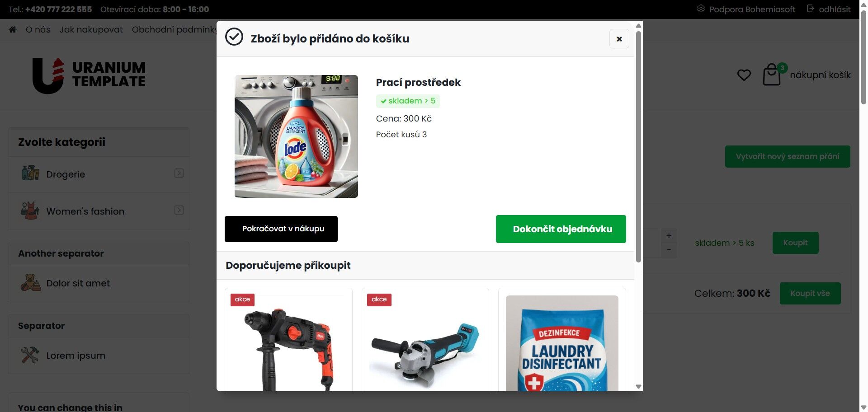Viewport: 868px width, 412px height.
Task: Click Pokračovat v nákupu button
Action: (x=281, y=229)
